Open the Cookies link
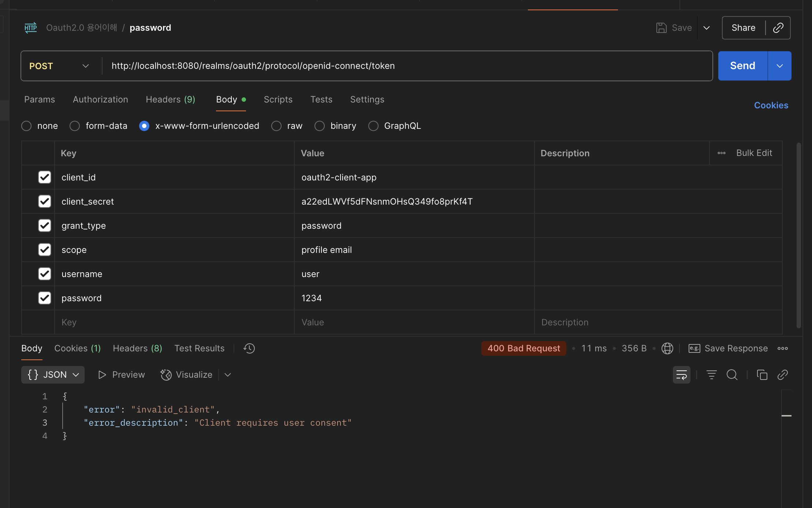 tap(771, 105)
